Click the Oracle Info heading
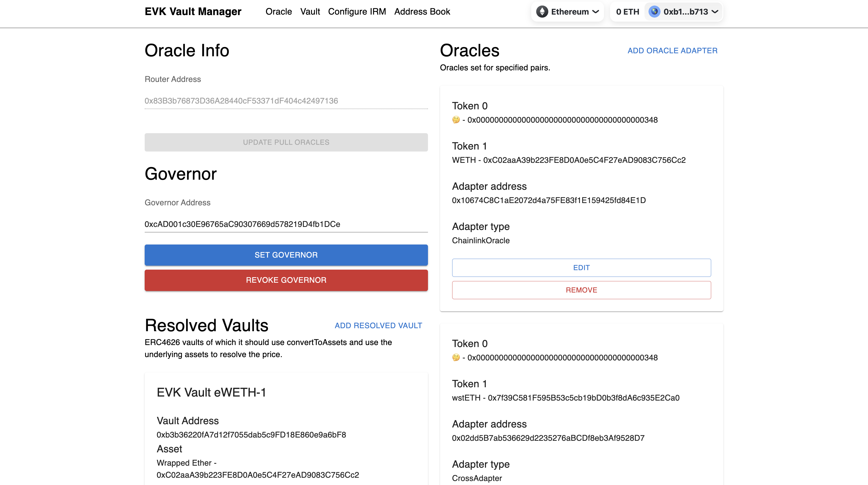 pos(187,51)
